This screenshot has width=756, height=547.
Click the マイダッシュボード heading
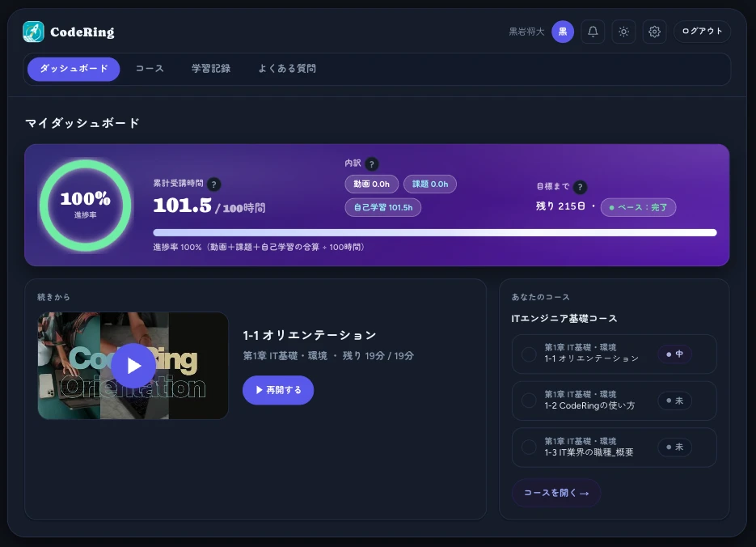click(x=82, y=123)
